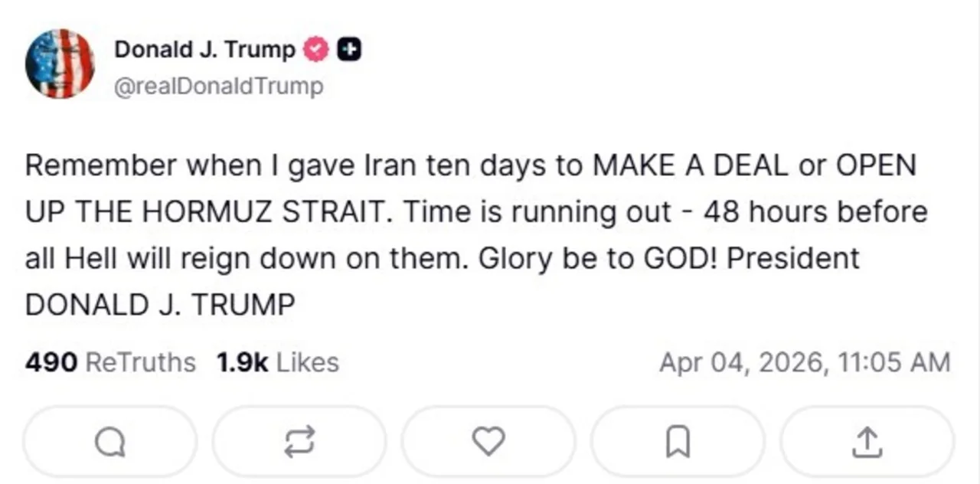Open the Donald J. Trump display name
Viewport: 980px width, 484px height.
coord(204,50)
